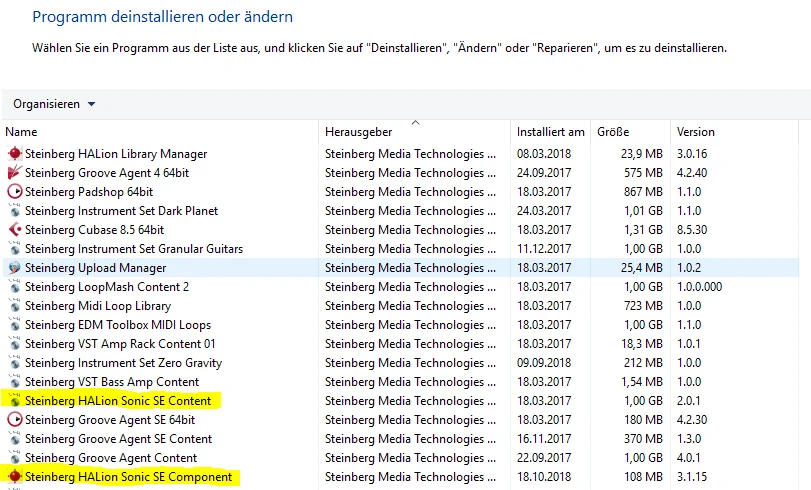Click size value 23,9 MB
The image size is (811, 490).
pos(641,154)
